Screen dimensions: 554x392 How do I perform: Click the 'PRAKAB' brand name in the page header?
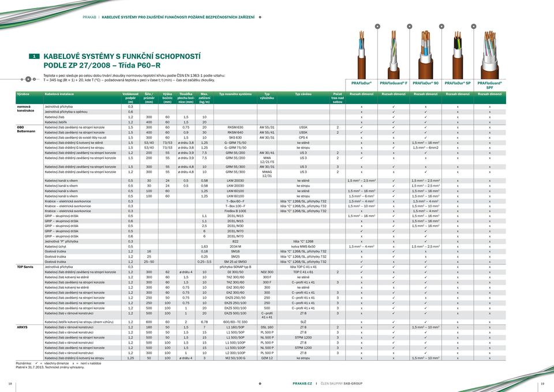89,17
